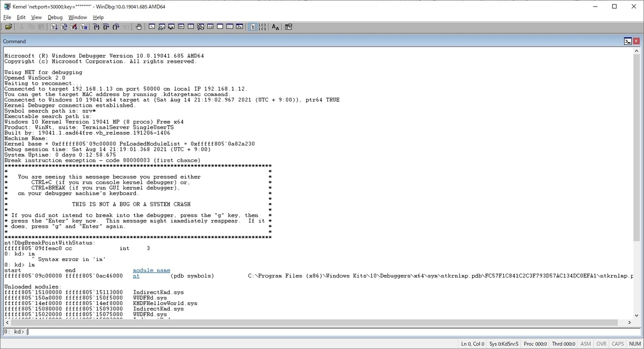Open the Debug menu
The image size is (644, 349).
point(55,17)
